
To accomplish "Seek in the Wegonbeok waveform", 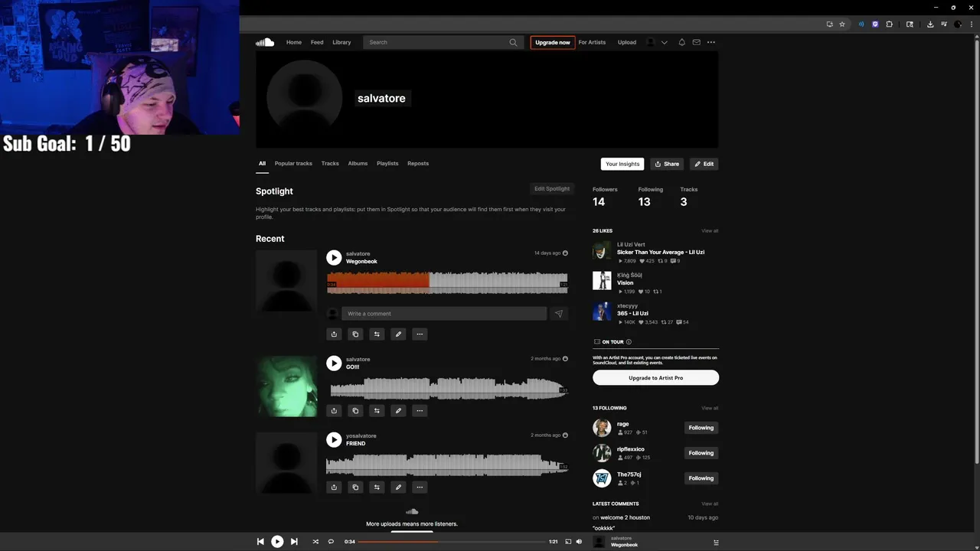I will pyautogui.click(x=447, y=282).
